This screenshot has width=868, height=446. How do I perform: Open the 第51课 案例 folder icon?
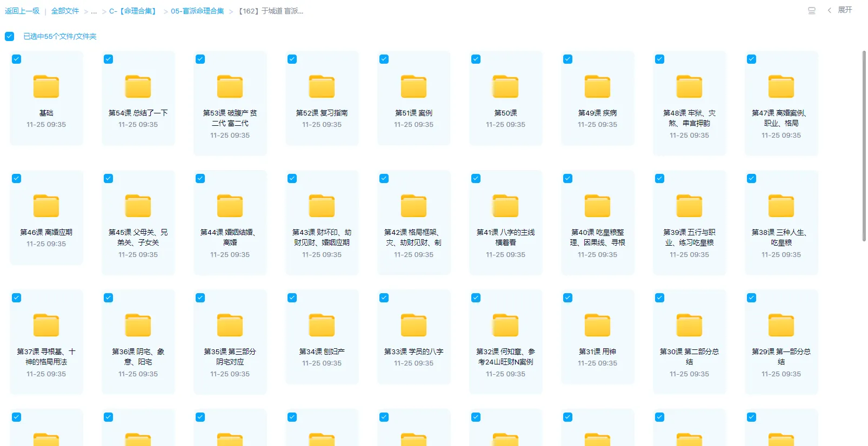[x=413, y=86]
